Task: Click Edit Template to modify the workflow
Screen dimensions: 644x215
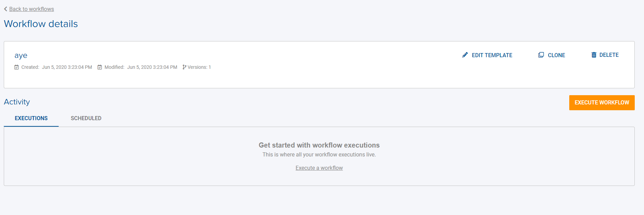Action: 492,55
